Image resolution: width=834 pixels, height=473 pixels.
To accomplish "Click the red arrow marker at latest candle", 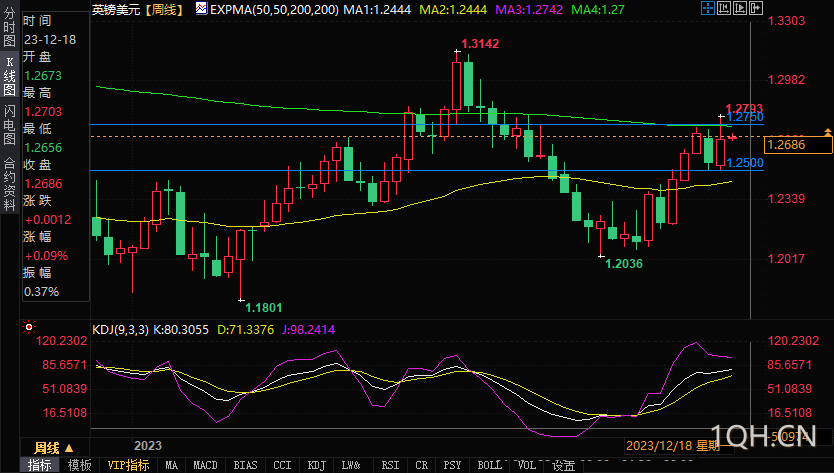I will click(x=732, y=137).
